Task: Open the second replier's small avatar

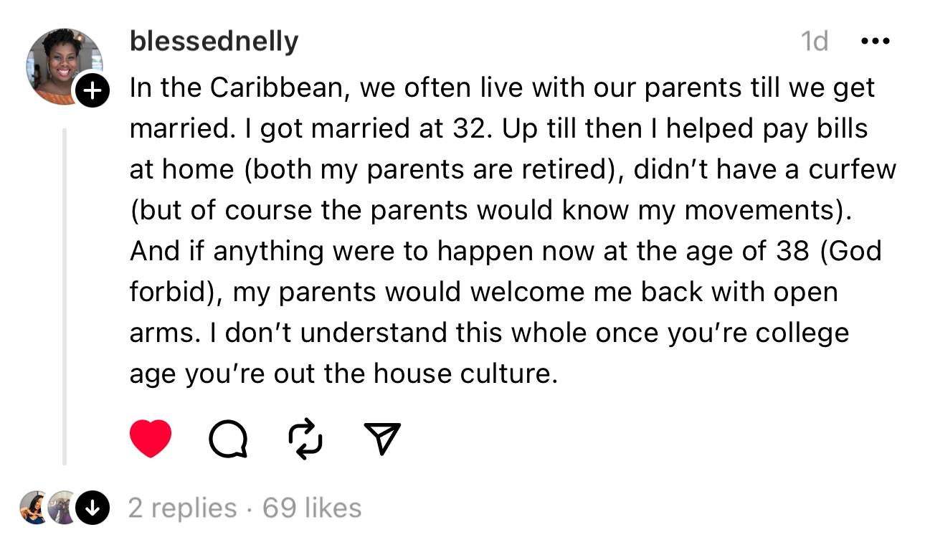Action: pyautogui.click(x=63, y=508)
